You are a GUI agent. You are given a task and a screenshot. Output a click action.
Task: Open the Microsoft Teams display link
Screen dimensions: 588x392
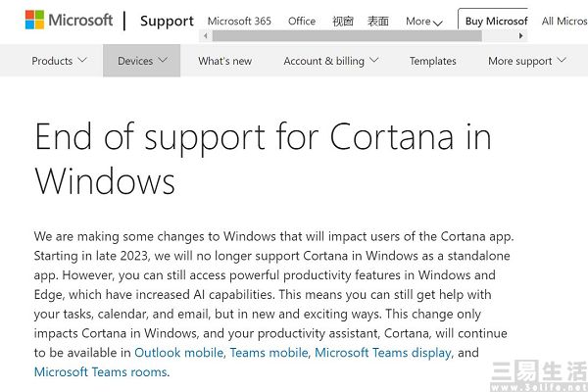(383, 353)
